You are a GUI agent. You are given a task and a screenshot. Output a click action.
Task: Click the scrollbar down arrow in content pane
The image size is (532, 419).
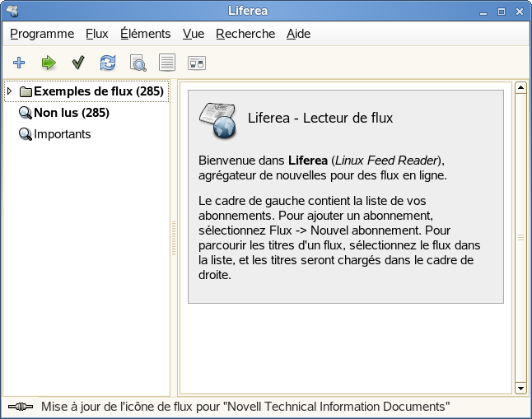(x=520, y=388)
